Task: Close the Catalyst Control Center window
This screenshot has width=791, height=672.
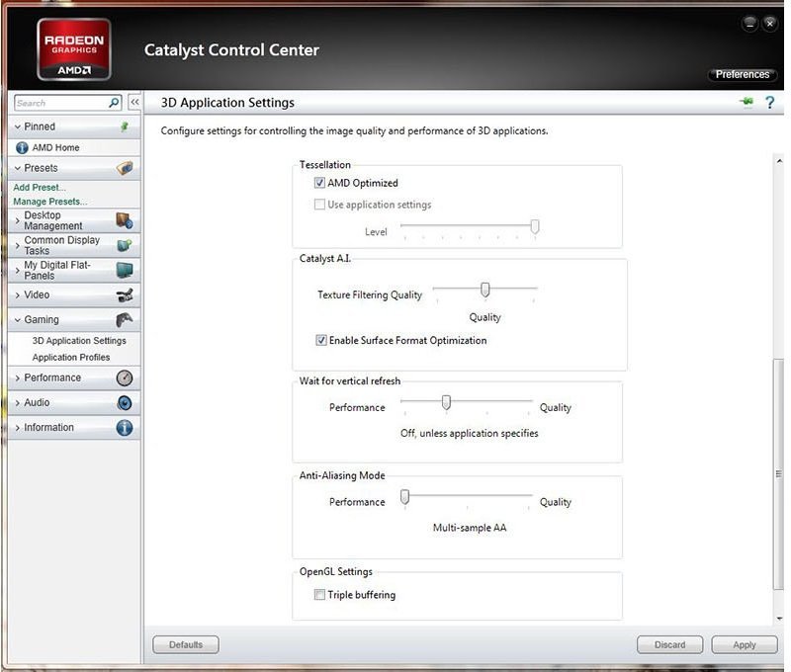Action: point(770,23)
